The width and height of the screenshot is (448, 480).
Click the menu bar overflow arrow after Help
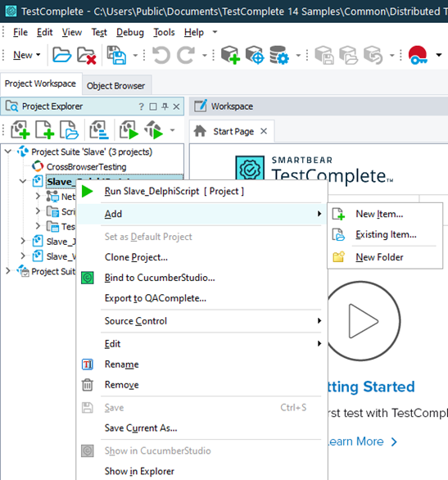(215, 32)
